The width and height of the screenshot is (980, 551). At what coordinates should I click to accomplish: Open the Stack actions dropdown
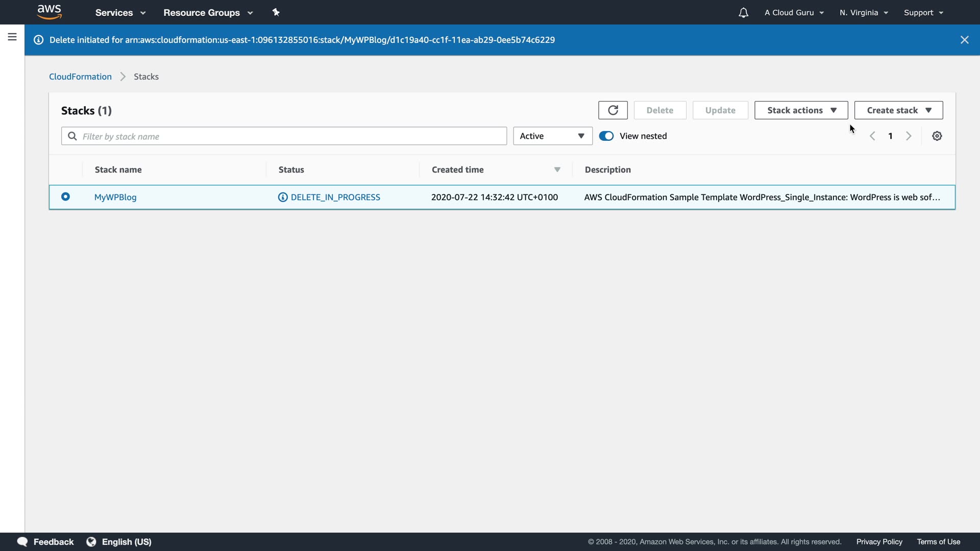click(x=801, y=110)
